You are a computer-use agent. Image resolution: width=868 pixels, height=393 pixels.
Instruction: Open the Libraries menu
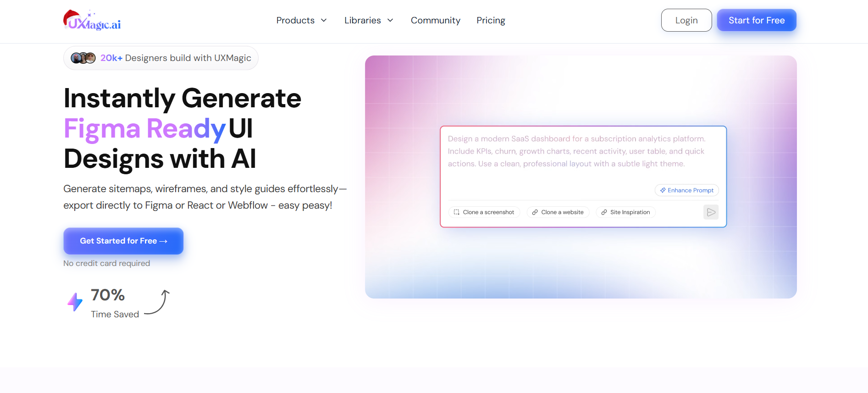369,20
